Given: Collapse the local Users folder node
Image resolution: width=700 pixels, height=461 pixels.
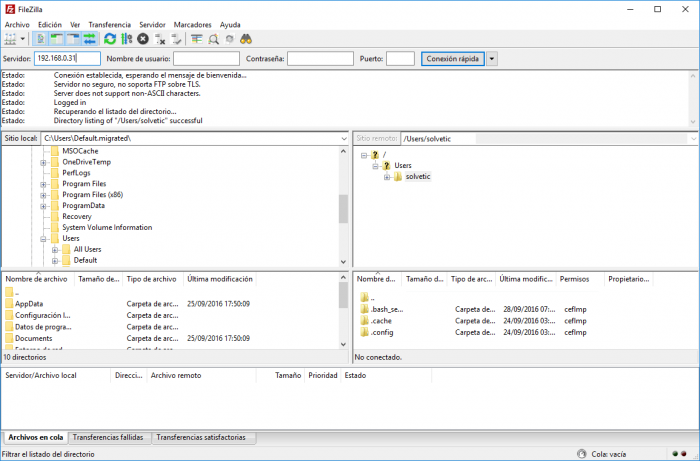Looking at the screenshot, I should coord(43,239).
